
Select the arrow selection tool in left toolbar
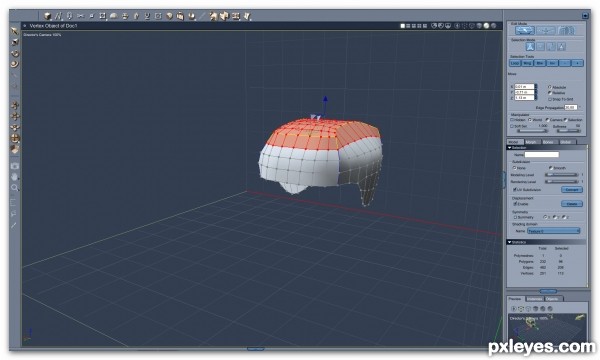(15, 31)
